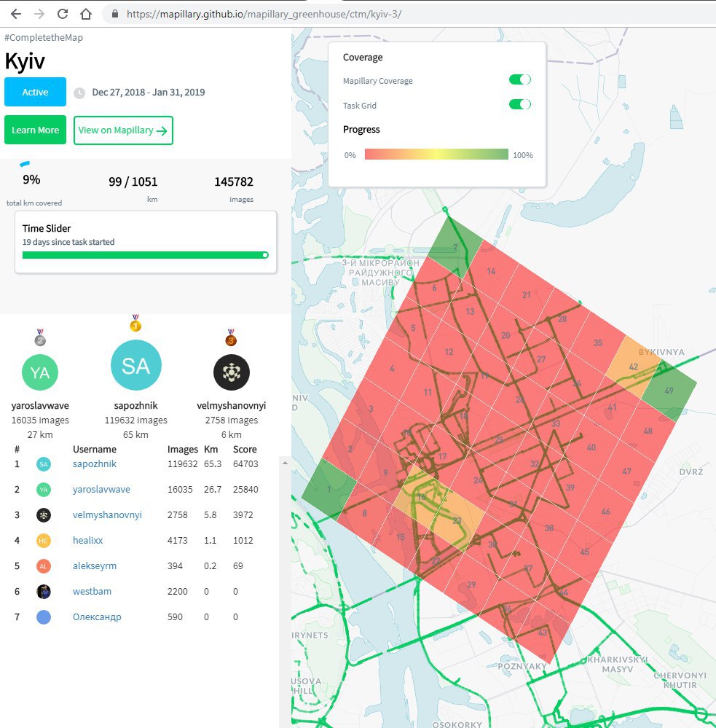Select red grid cell 35 on map
The width and height of the screenshot is (716, 728).
598,343
